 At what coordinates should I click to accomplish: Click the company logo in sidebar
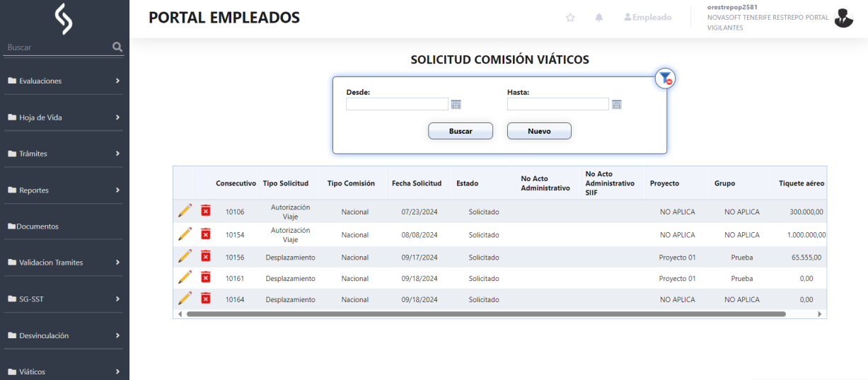tap(64, 19)
